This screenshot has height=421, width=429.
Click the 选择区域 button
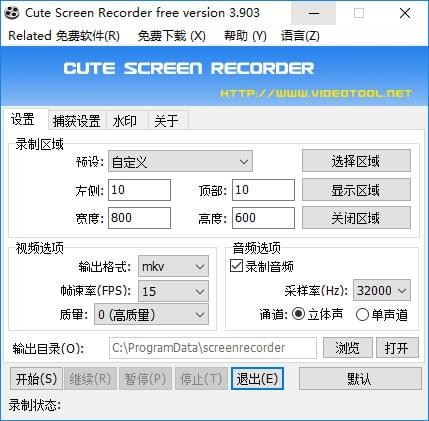(x=356, y=161)
